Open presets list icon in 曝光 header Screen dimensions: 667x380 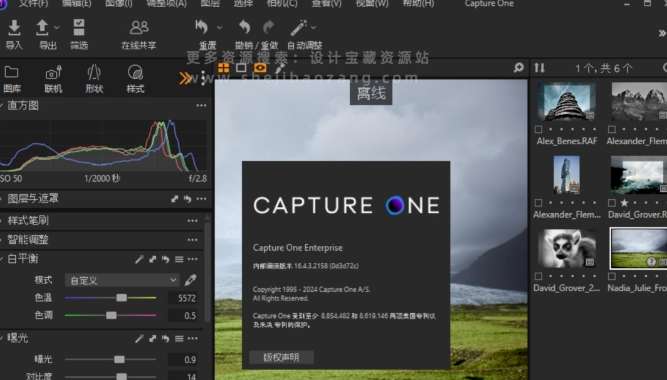pyautogui.click(x=179, y=338)
